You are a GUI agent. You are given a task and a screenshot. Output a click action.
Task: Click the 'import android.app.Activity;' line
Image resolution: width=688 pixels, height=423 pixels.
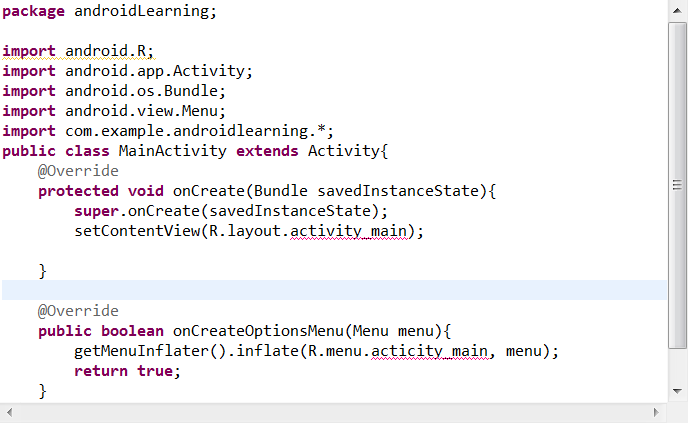pos(128,71)
